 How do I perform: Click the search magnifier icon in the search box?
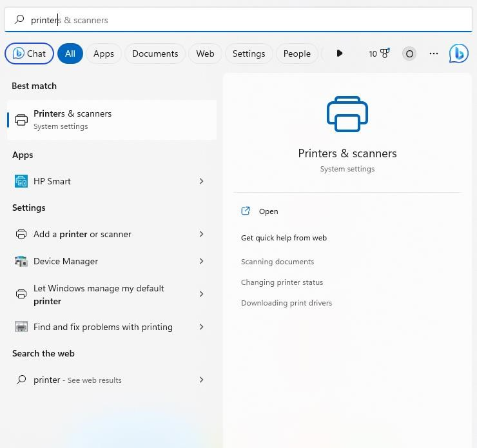point(19,19)
